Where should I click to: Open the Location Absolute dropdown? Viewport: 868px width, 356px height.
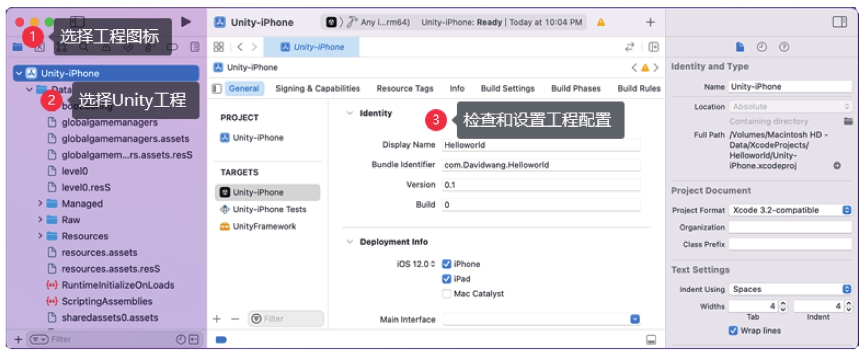(x=790, y=107)
